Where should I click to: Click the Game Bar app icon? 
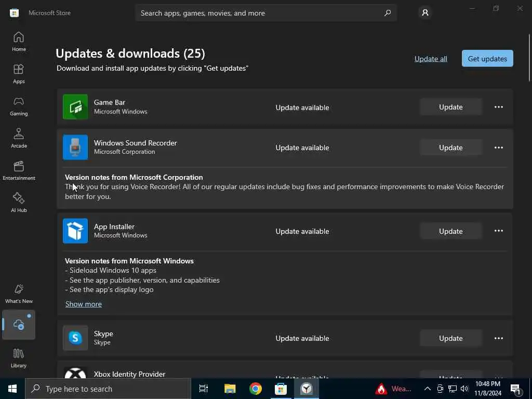tap(75, 107)
